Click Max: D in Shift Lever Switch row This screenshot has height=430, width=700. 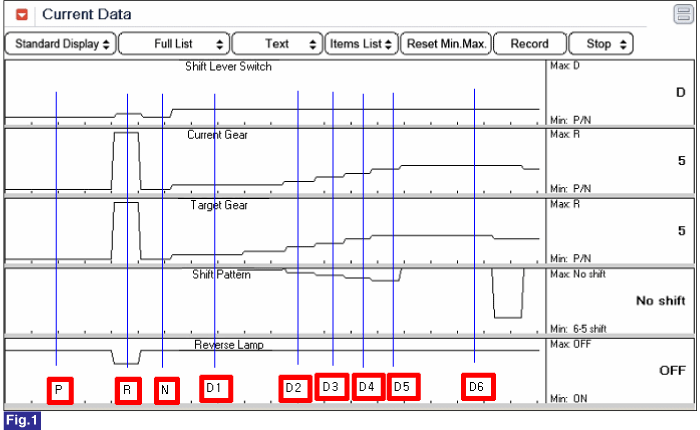(565, 66)
